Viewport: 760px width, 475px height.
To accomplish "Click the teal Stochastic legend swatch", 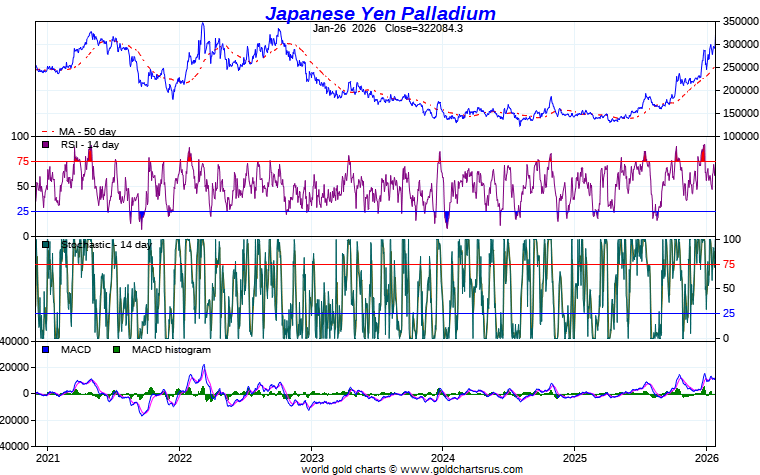I will click(46, 244).
